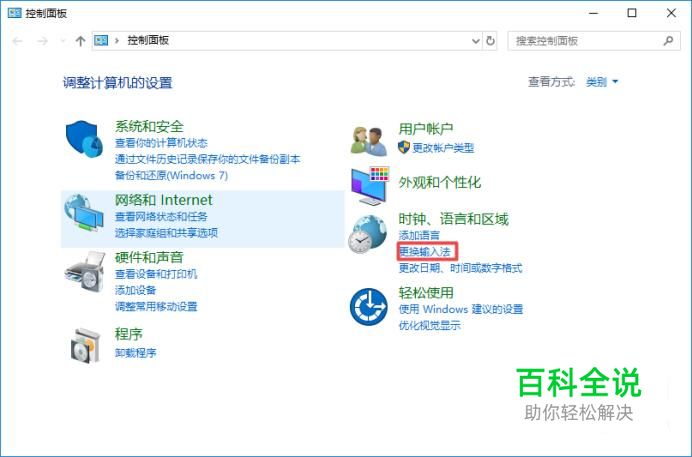
Task: Go up one level with the up arrow
Action: point(80,41)
